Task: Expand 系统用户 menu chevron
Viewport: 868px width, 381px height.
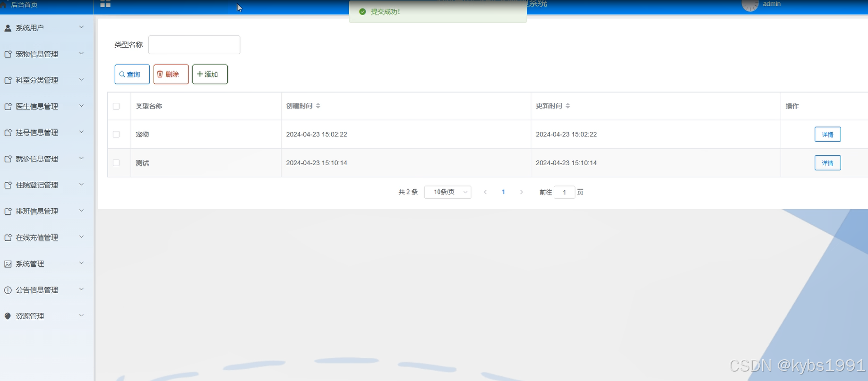Action: pos(81,27)
